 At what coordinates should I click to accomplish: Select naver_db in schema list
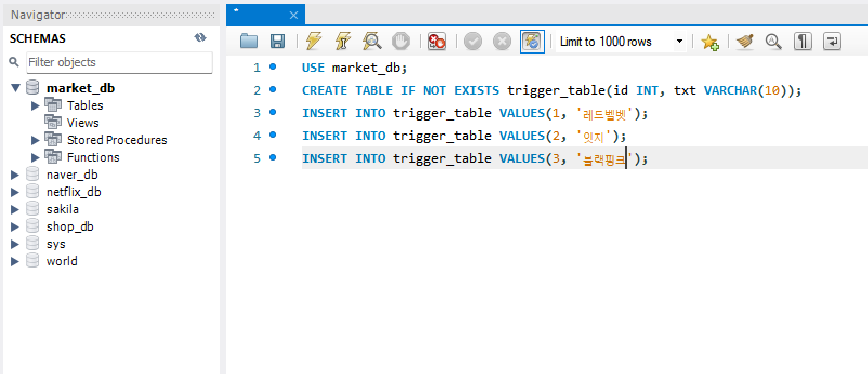[x=72, y=175]
